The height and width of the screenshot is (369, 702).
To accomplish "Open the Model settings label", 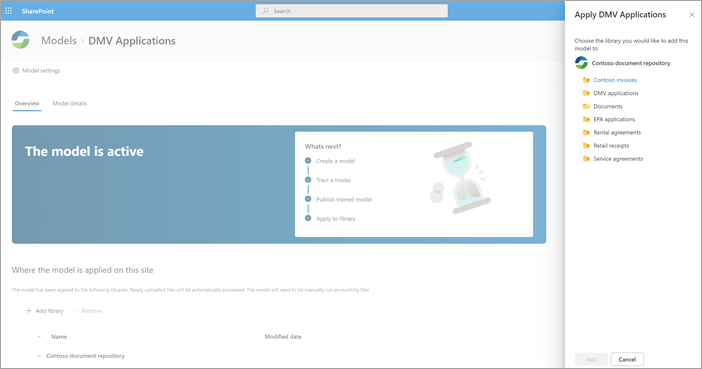I will click(41, 71).
